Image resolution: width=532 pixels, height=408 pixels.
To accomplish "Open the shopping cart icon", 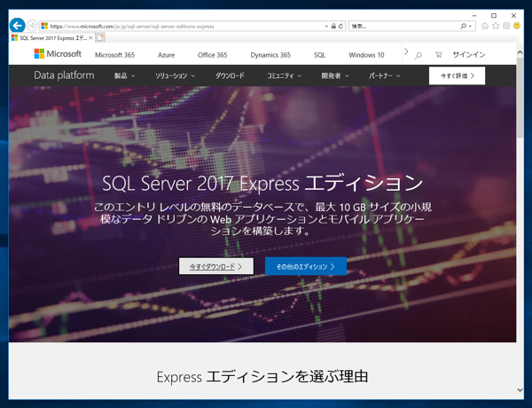I will pyautogui.click(x=438, y=55).
